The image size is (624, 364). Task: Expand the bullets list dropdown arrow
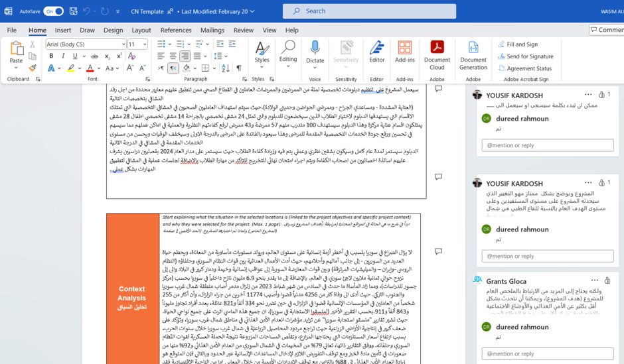coord(169,44)
